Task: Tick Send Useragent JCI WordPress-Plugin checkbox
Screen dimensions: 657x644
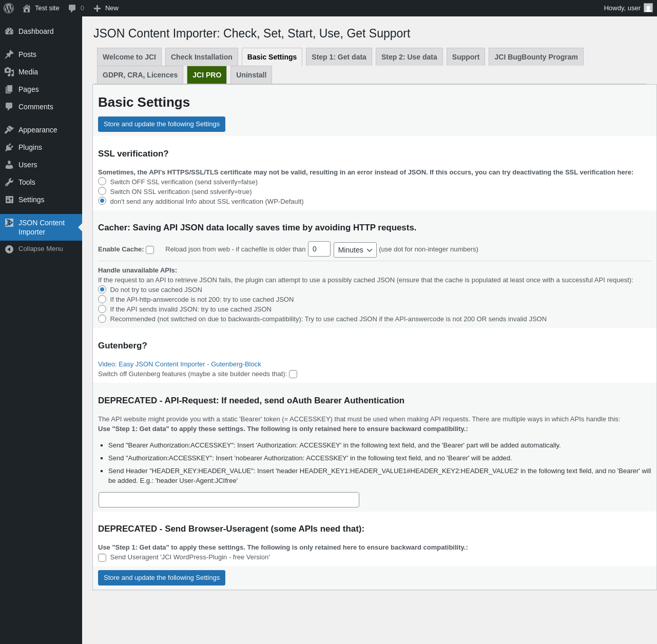Action: pos(102,558)
